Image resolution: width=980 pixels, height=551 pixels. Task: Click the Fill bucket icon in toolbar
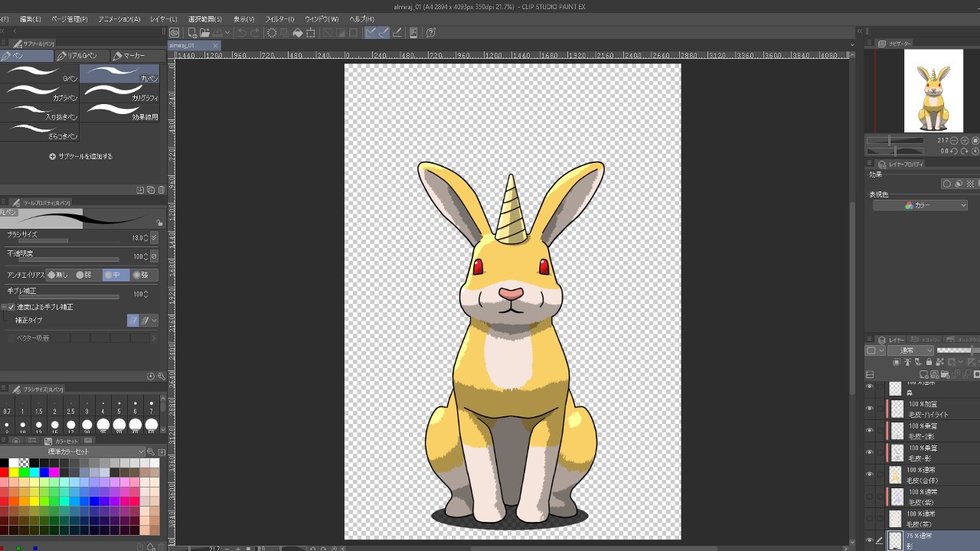click(298, 32)
